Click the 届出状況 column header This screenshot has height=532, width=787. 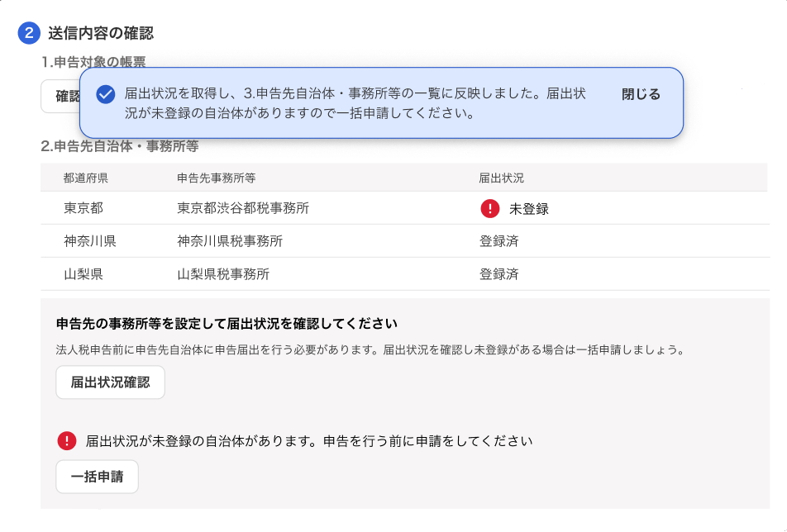pos(502,178)
